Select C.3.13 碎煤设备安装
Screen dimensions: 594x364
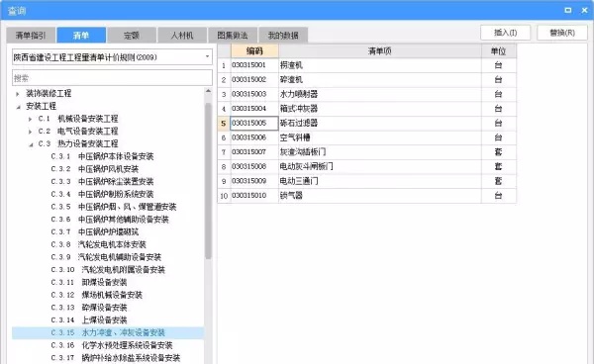click(89, 308)
